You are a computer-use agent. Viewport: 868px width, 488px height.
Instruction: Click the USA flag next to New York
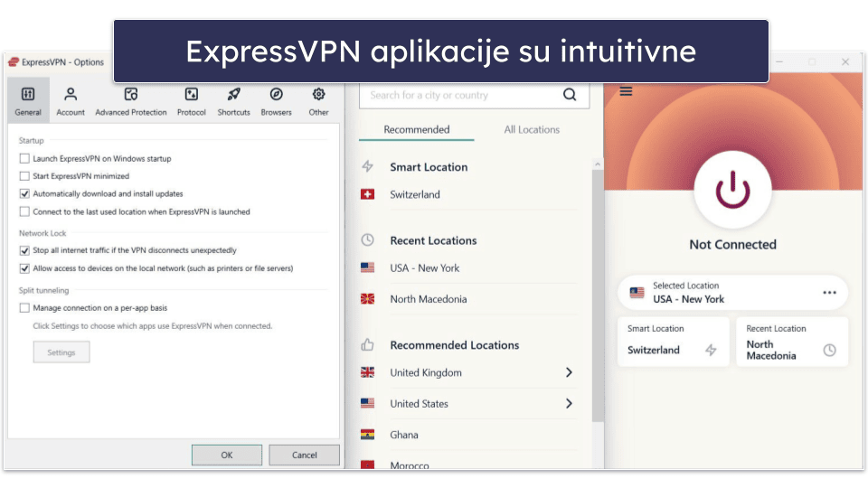[368, 267]
